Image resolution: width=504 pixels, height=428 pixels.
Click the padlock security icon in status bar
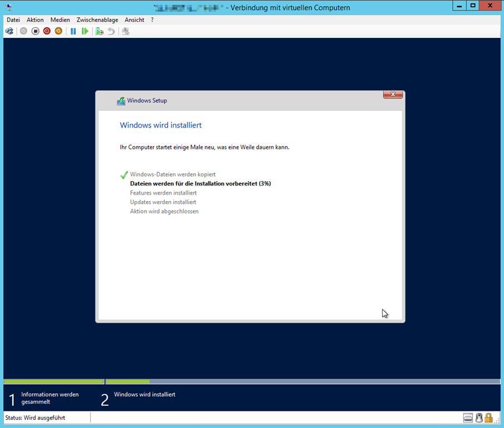[488, 417]
